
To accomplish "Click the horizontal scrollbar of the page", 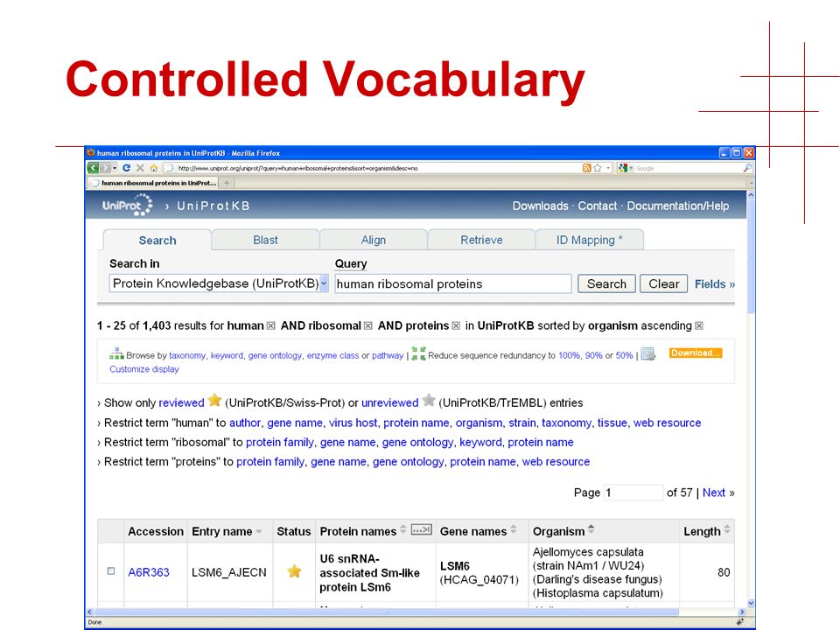I will 386,612.
